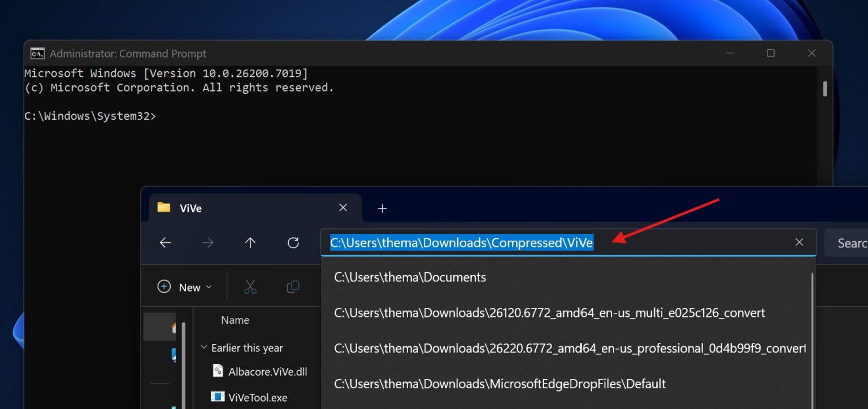The width and height of the screenshot is (868, 409).
Task: Clear the address bar text
Action: point(799,242)
